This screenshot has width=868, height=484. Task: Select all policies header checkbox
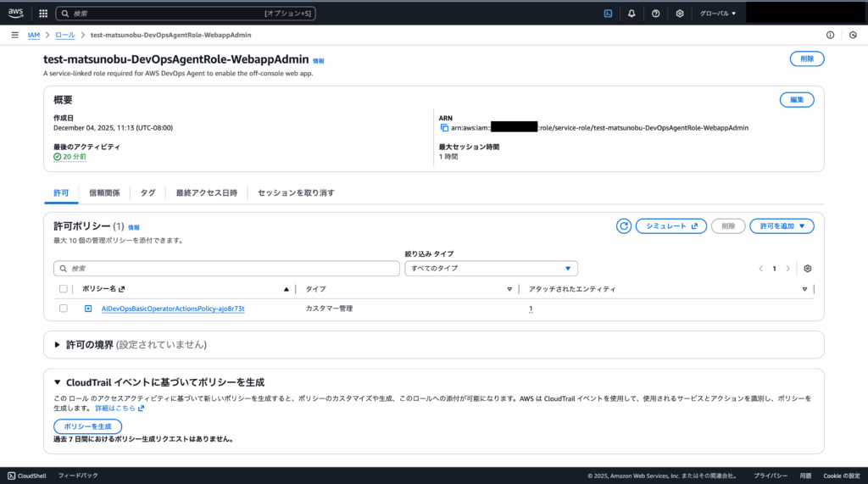pos(63,289)
